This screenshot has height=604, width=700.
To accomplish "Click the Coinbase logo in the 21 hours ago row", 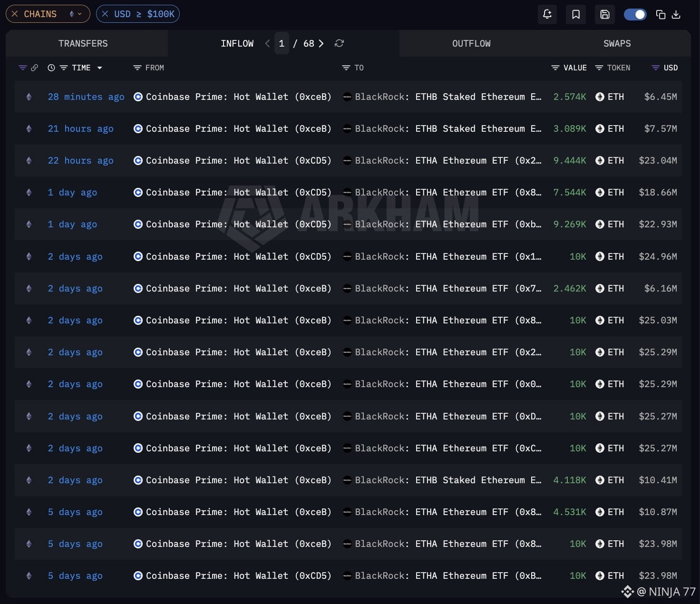I will click(x=138, y=128).
